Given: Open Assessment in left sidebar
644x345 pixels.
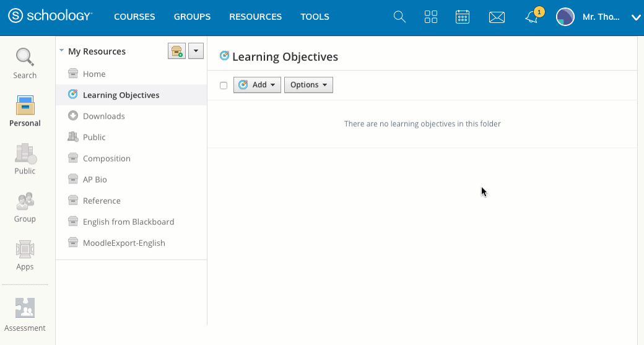Looking at the screenshot, I should 25,315.
